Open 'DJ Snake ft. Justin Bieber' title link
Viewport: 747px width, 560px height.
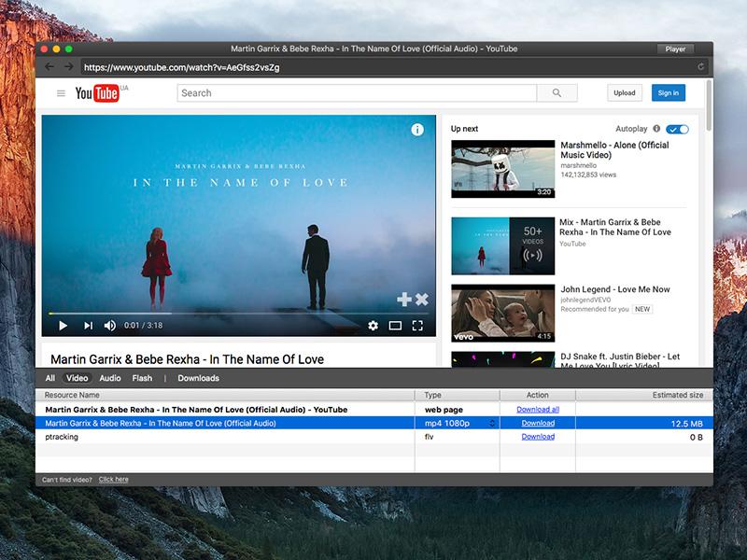(x=620, y=361)
